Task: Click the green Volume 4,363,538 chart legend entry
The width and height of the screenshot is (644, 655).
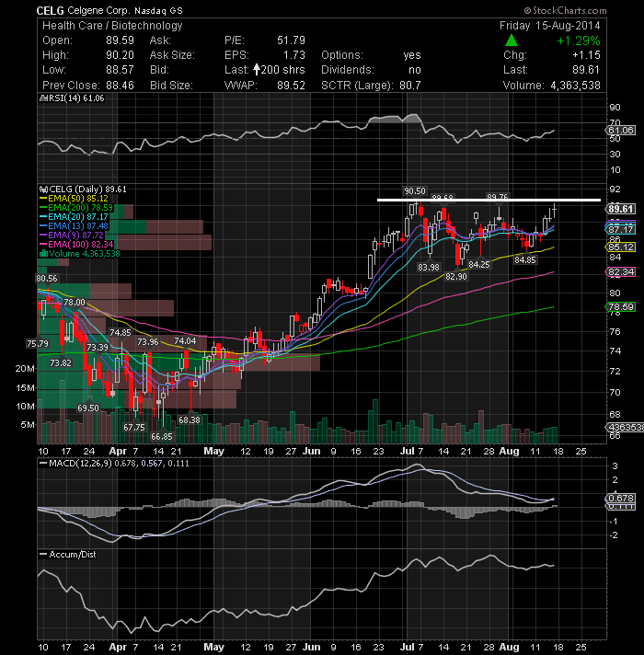Action: 79,254
